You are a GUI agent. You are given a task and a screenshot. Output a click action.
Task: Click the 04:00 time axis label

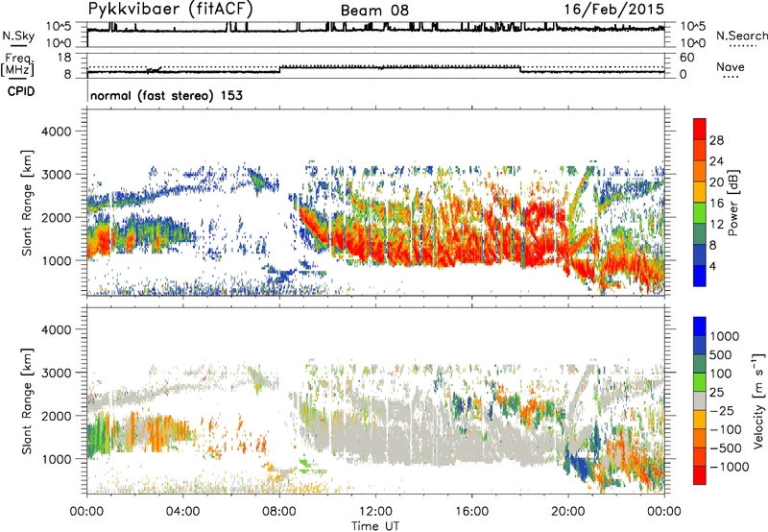(x=183, y=512)
